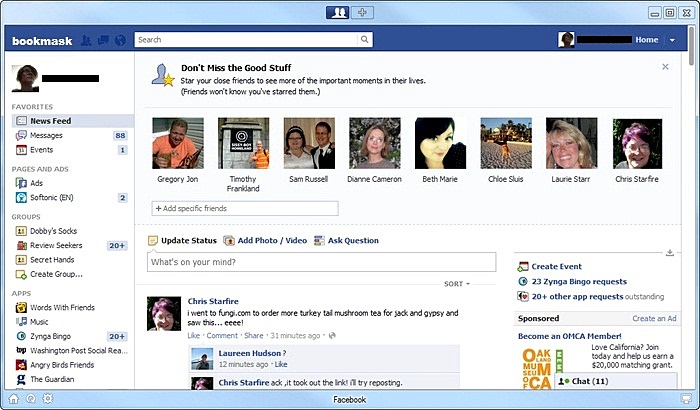Image resolution: width=700 pixels, height=410 pixels.
Task: Open messages icon in blue header
Action: point(103,40)
